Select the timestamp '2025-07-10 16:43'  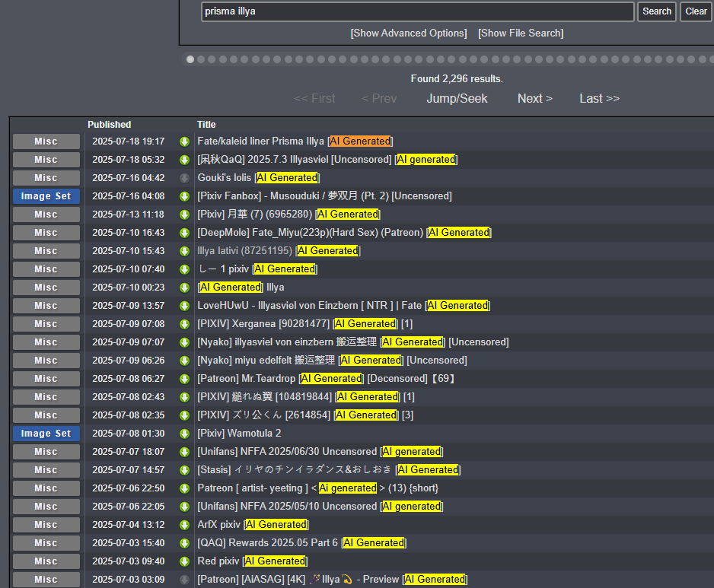tap(129, 233)
